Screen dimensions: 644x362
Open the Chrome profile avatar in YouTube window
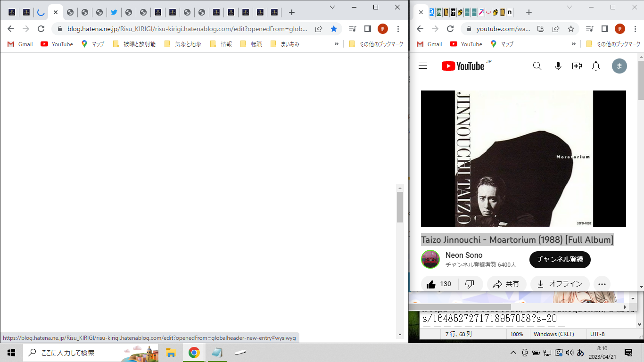point(619,29)
